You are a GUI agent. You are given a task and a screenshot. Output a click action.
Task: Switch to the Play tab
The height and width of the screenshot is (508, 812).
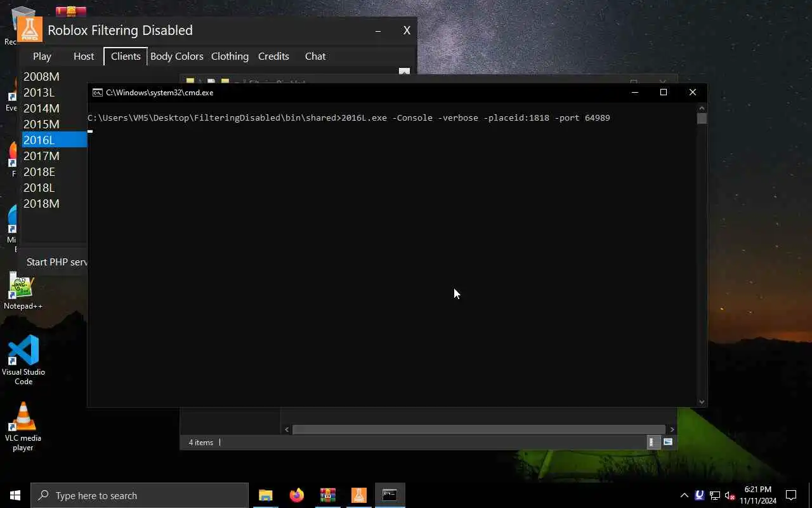(42, 57)
